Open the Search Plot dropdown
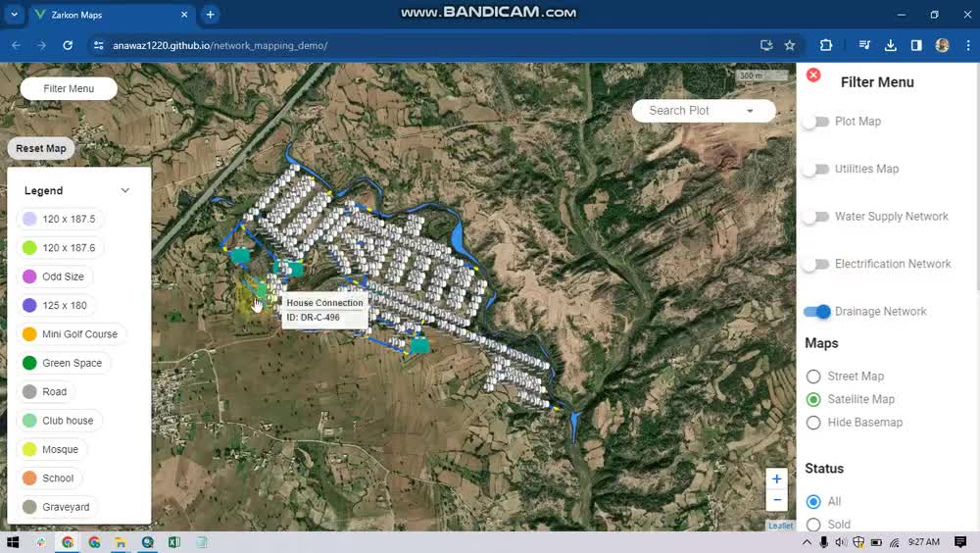 coord(704,111)
